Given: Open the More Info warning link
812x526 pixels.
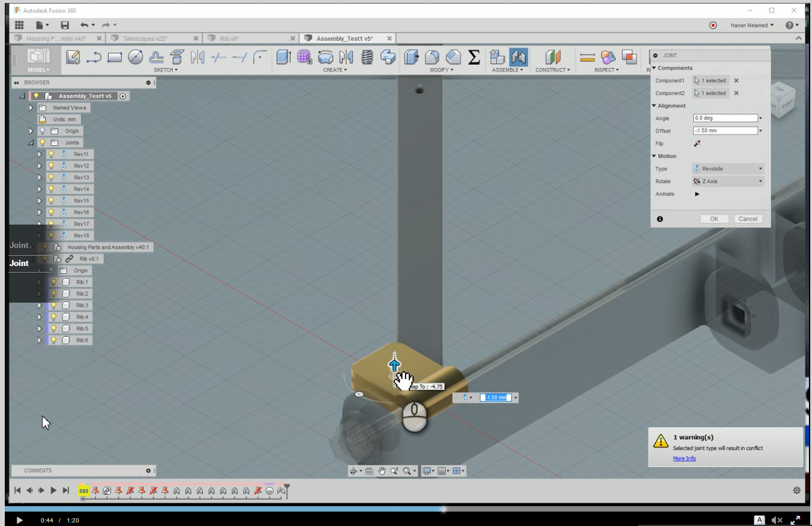Looking at the screenshot, I should tap(684, 459).
